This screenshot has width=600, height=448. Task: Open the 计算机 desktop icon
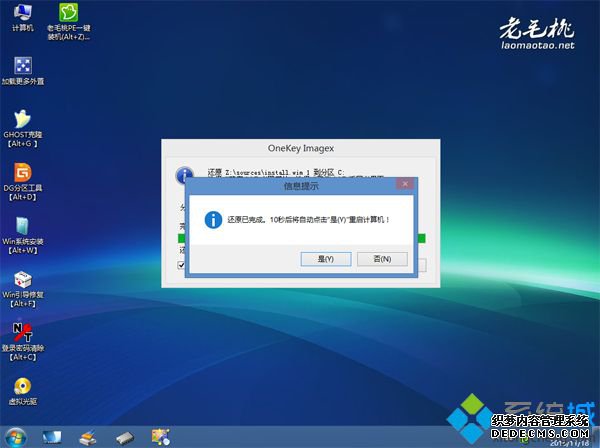[23, 18]
